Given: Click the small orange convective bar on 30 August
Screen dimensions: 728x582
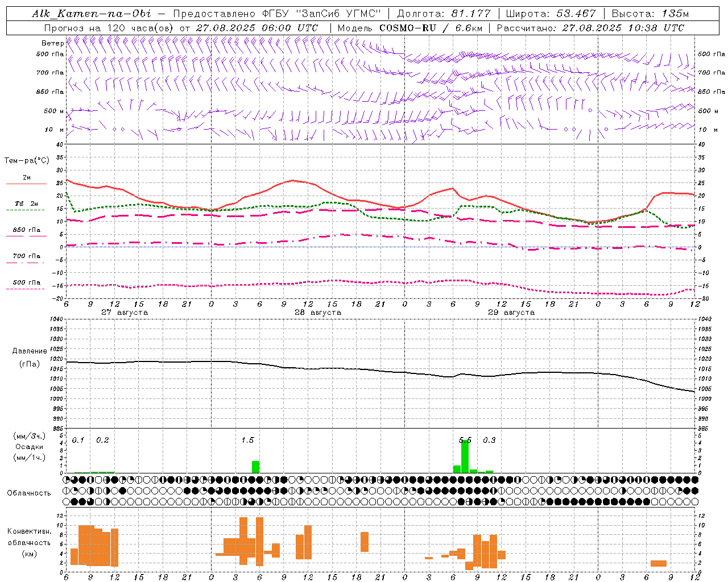Looking at the screenshot, I should pos(659,563).
